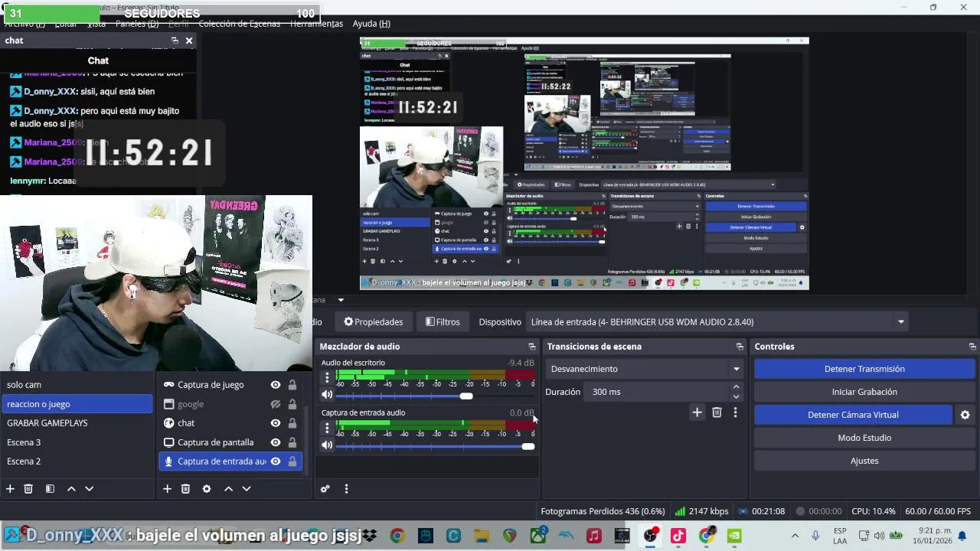
Task: Open audio mixer three-dot menu at bottom
Action: click(x=346, y=489)
